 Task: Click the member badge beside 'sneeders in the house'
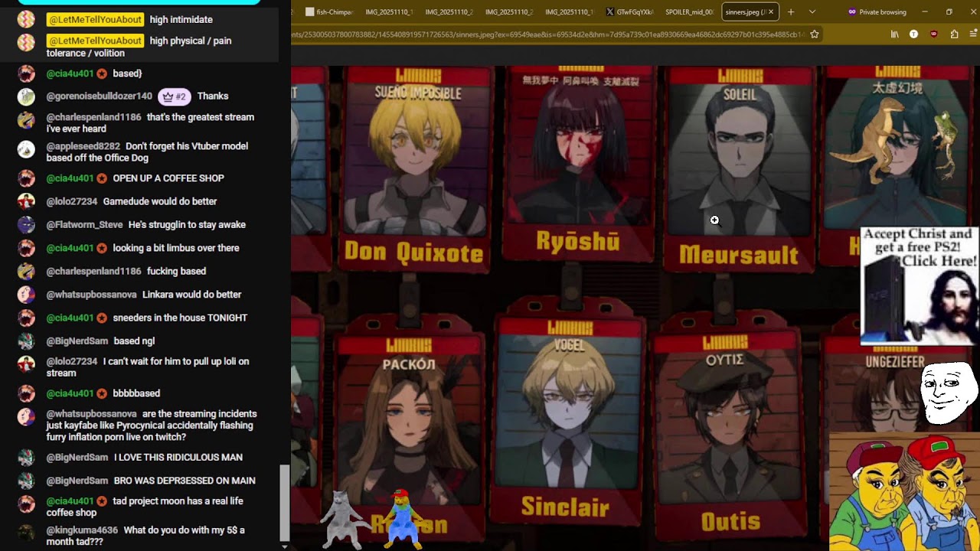[x=102, y=318]
